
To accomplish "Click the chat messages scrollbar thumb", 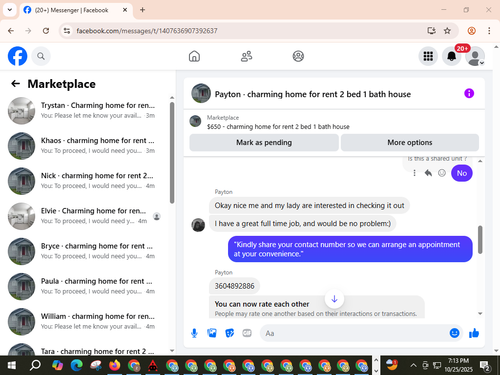I will click(x=480, y=239).
